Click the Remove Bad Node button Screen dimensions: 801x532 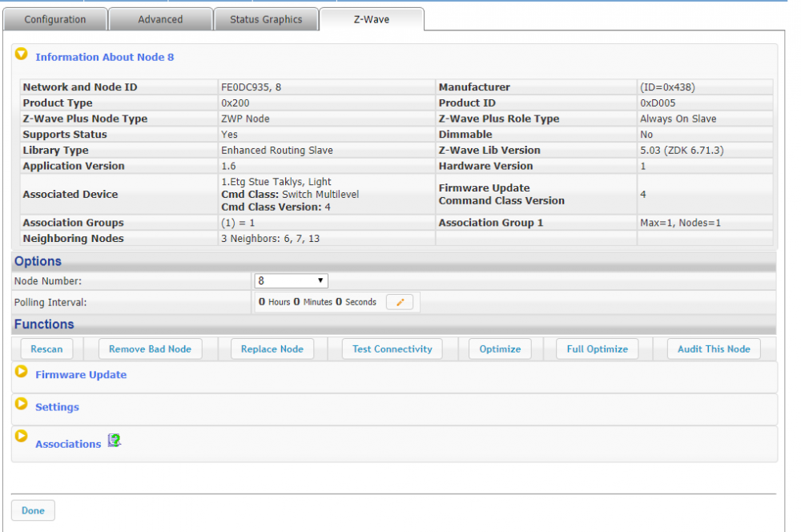(150, 349)
